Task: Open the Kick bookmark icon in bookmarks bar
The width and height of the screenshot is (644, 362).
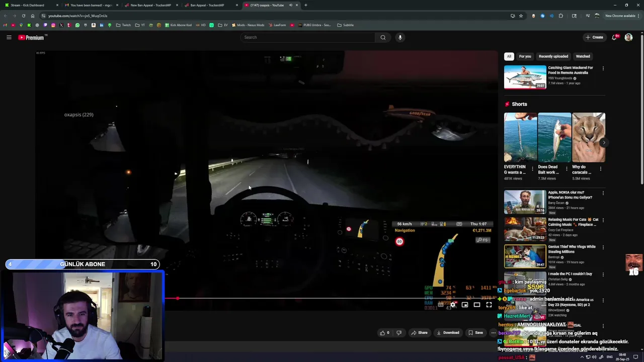Action: pyautogui.click(x=29, y=25)
